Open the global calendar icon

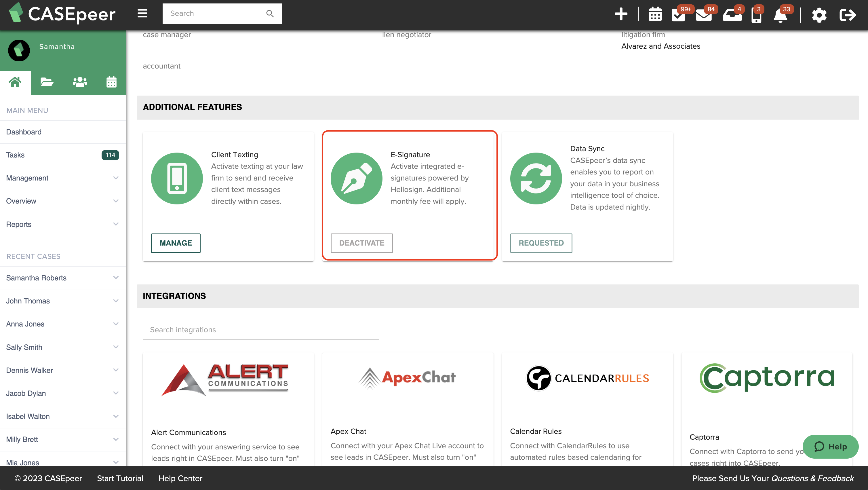pyautogui.click(x=655, y=14)
